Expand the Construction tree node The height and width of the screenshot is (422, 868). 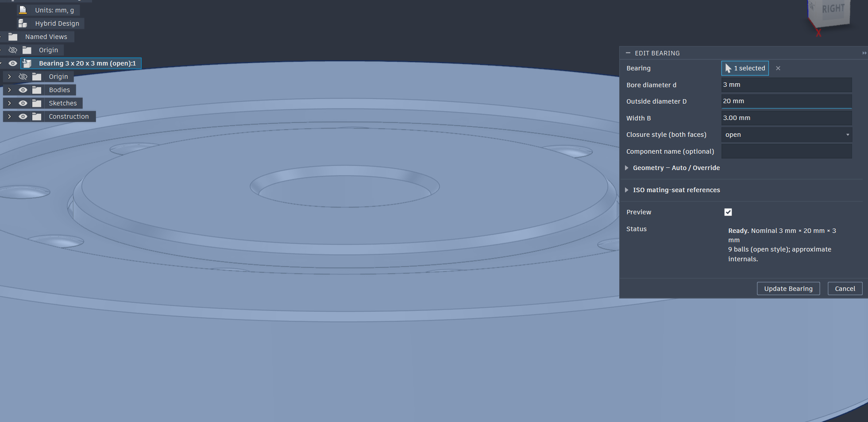point(9,116)
